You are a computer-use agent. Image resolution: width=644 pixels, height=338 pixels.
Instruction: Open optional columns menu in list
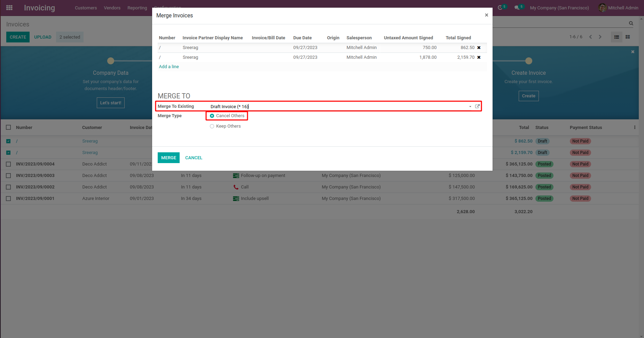pyautogui.click(x=635, y=128)
